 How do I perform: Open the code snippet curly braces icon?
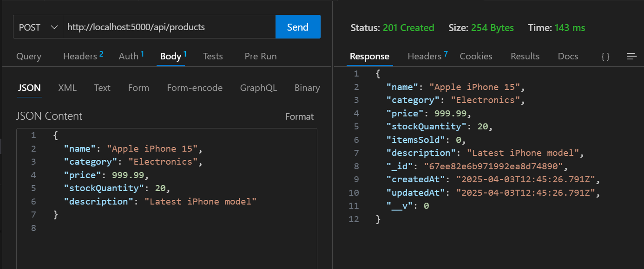click(x=605, y=57)
